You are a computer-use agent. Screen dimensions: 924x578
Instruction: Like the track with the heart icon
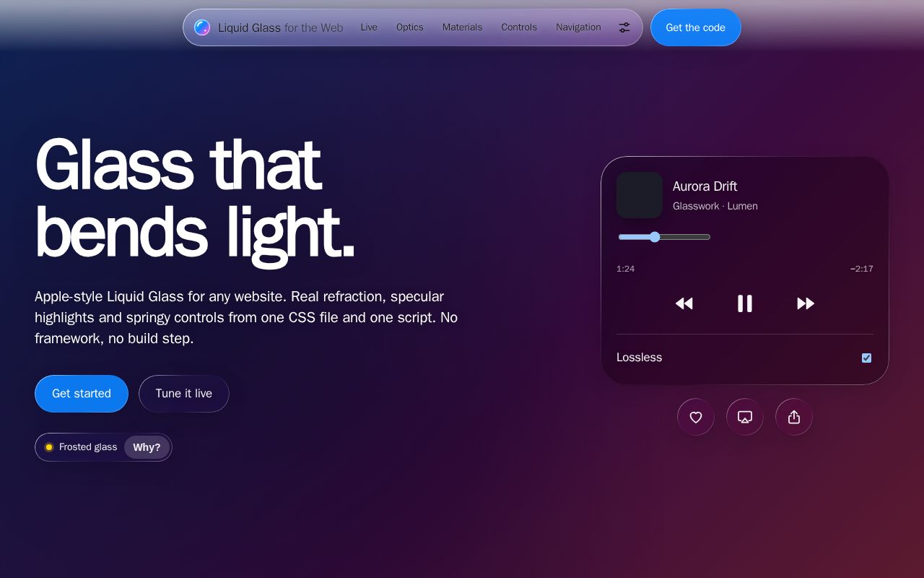pos(696,417)
